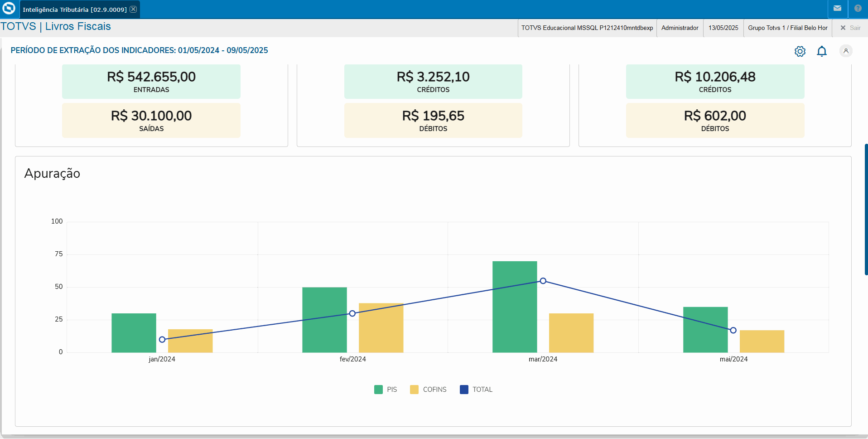
Task: Click the TOTVS | Livros Fiscais title
Action: [x=55, y=26]
